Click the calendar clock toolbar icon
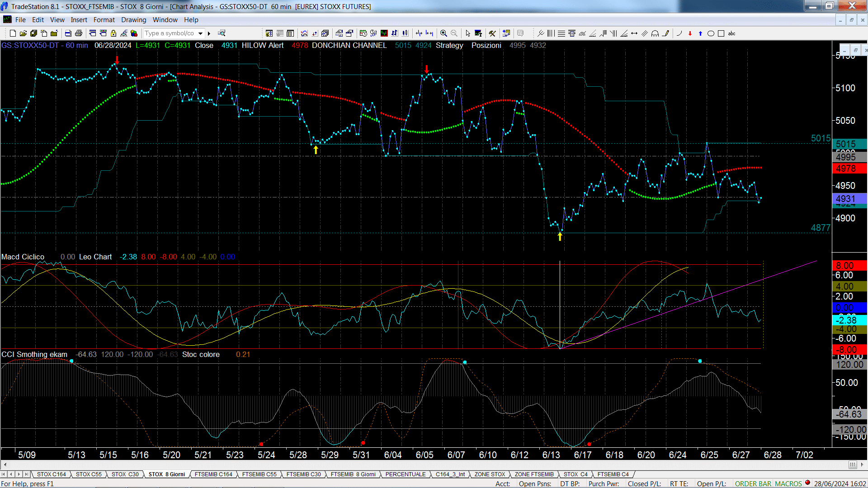This screenshot has height=488, width=868. [x=363, y=33]
